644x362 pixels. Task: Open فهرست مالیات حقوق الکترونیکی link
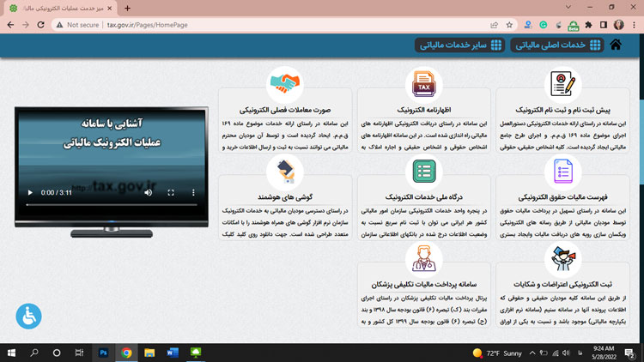[x=562, y=197]
